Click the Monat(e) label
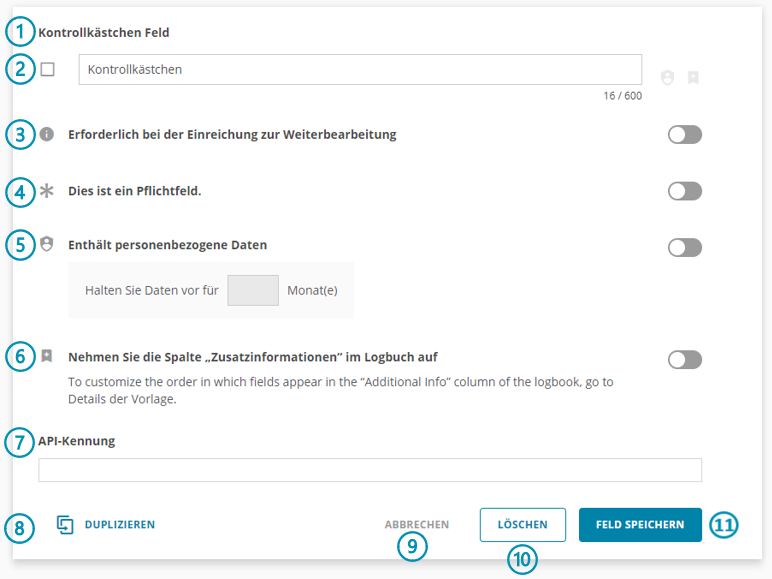This screenshot has width=772, height=579. click(x=312, y=290)
